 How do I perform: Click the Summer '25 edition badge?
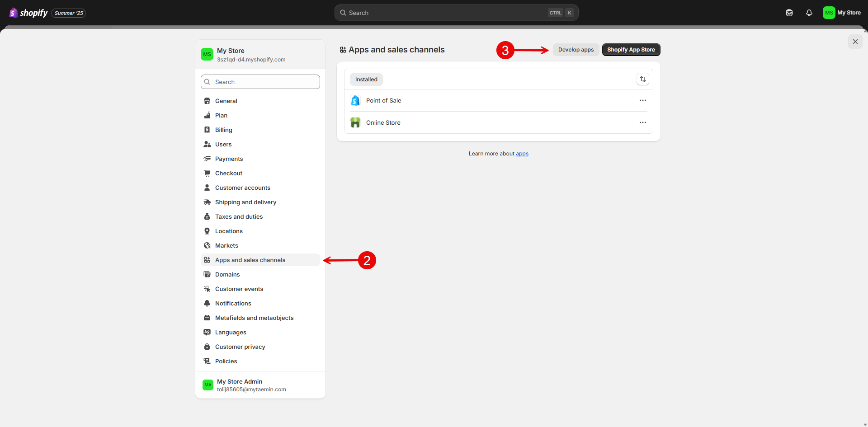tap(69, 13)
